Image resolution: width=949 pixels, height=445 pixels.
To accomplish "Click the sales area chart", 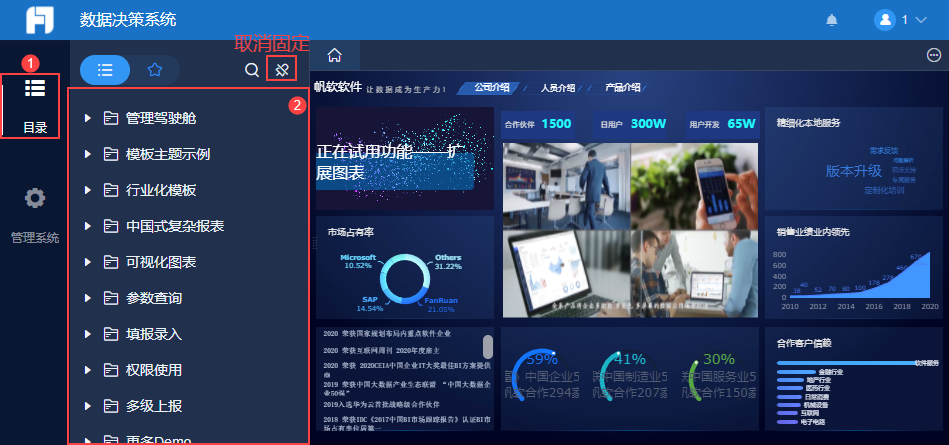I will tap(860, 277).
